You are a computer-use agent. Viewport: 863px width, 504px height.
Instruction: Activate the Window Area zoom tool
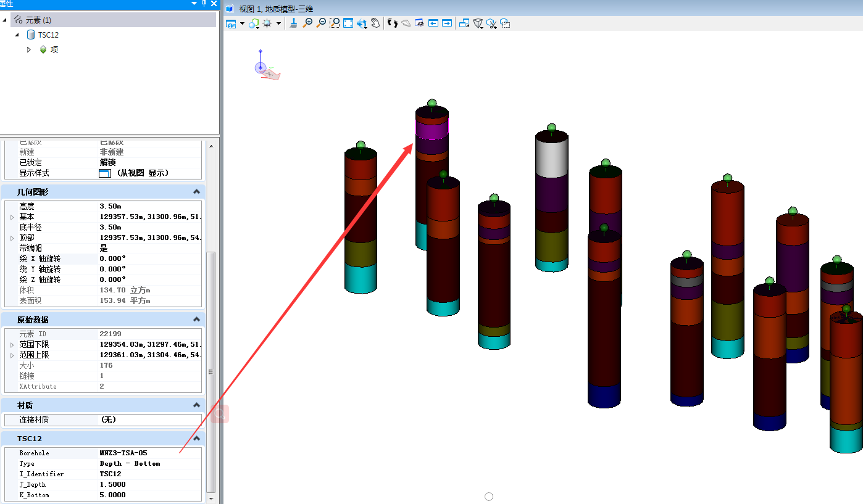pos(335,23)
